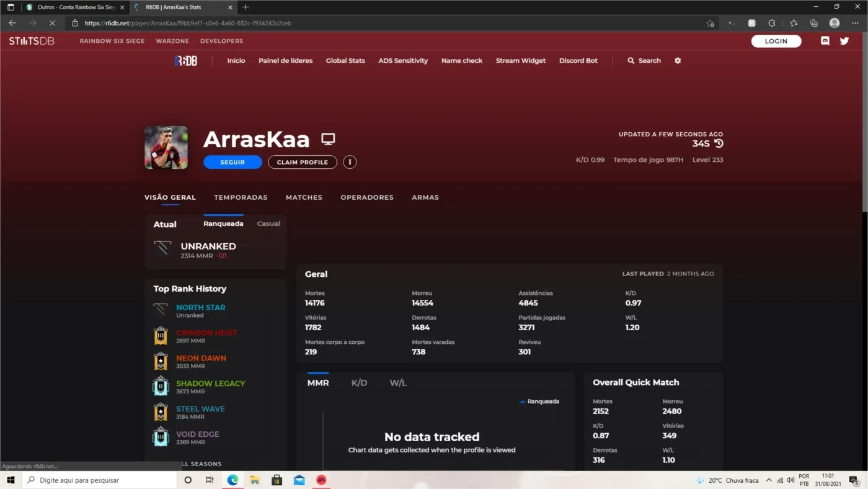Expand All Seasons rank history

198,464
